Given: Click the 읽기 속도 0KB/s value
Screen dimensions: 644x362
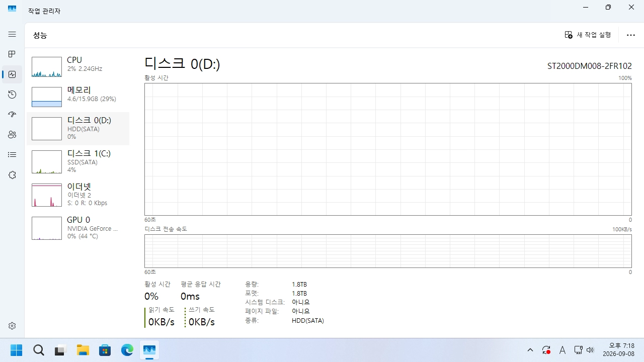Looking at the screenshot, I should tap(162, 322).
